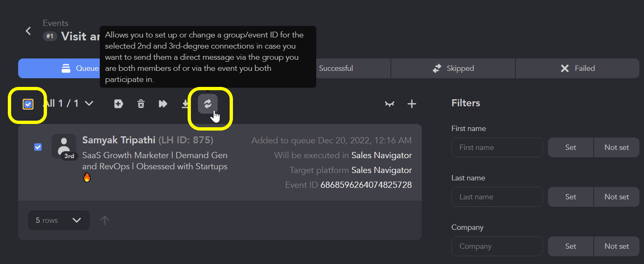Screen dimensions: 644x264
Task: Click the add-to-list icon in the queue toolbar
Action: [x=119, y=104]
